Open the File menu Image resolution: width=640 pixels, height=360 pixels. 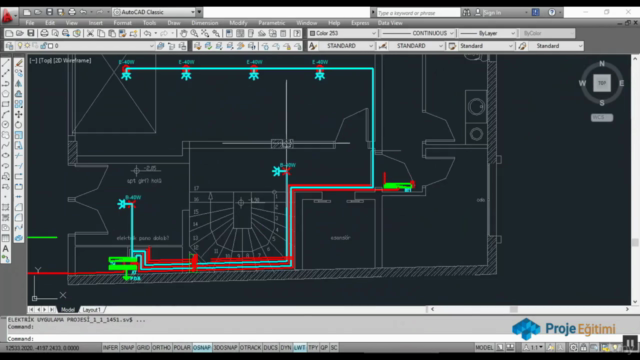click(30, 23)
